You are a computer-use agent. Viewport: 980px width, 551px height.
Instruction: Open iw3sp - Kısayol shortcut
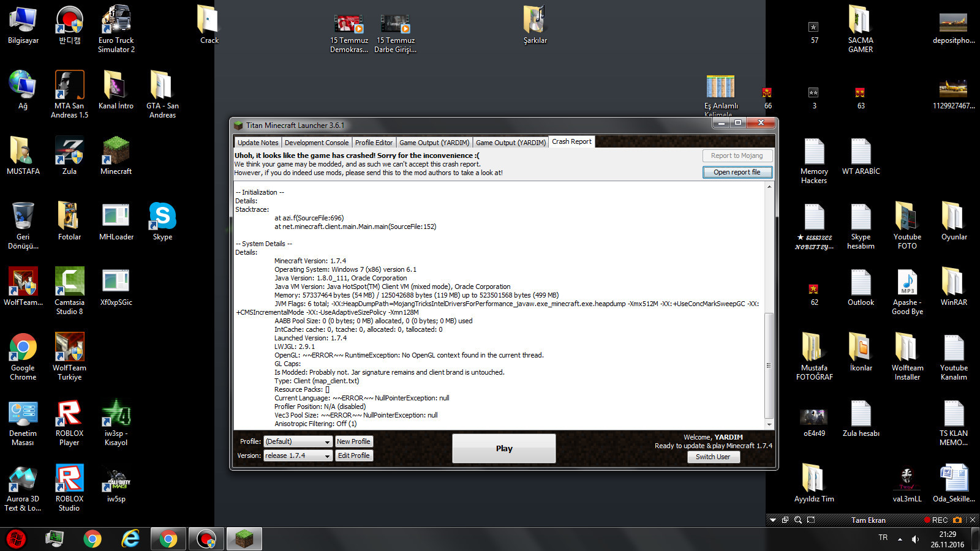pyautogui.click(x=116, y=422)
